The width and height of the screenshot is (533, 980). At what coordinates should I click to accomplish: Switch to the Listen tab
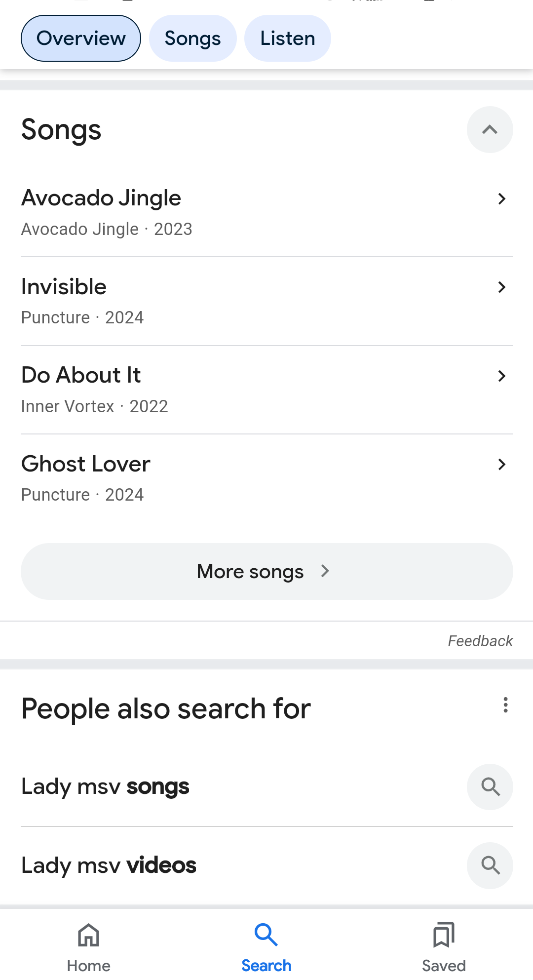pos(288,39)
